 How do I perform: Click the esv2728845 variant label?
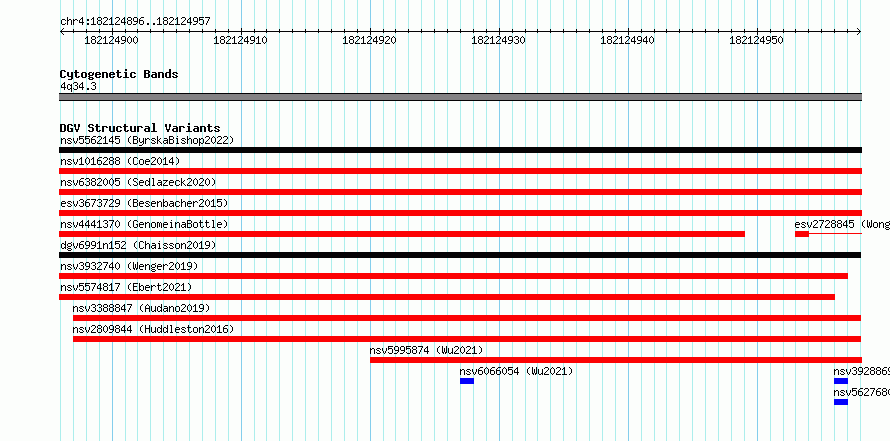coord(842,224)
